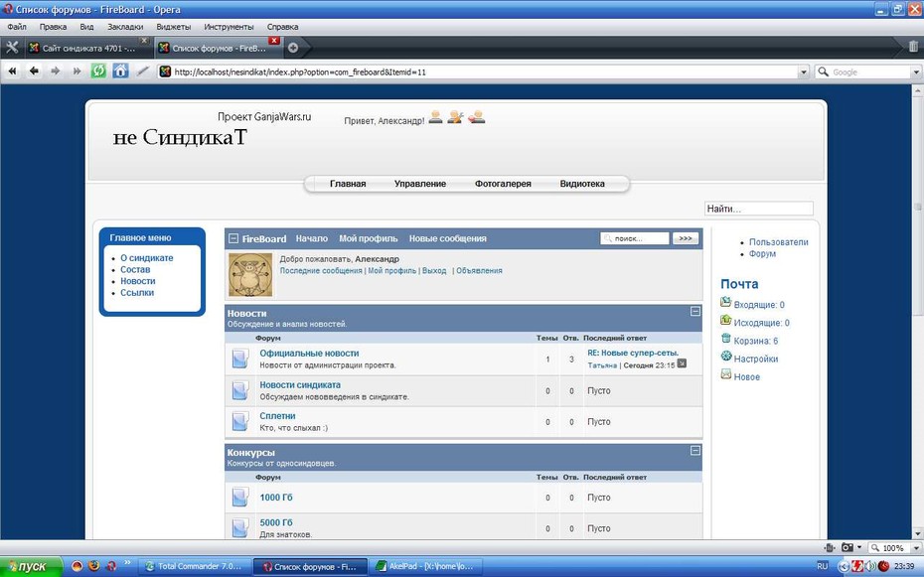This screenshot has width=924, height=577.
Task: Click the Новые сообщения link
Action: click(x=448, y=238)
